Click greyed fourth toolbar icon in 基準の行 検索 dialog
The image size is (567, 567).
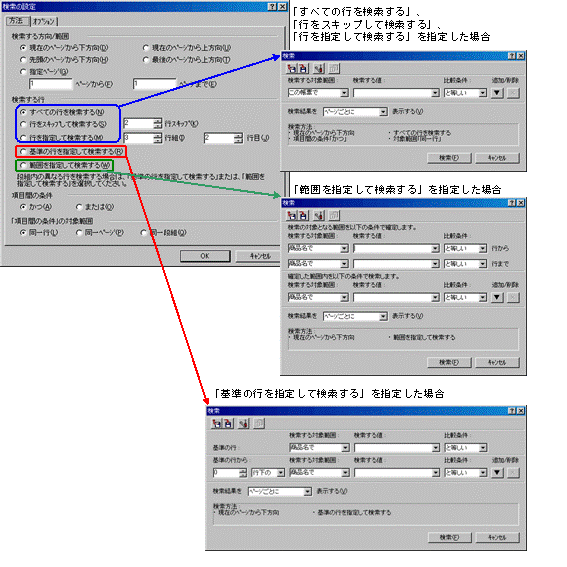click(259, 423)
